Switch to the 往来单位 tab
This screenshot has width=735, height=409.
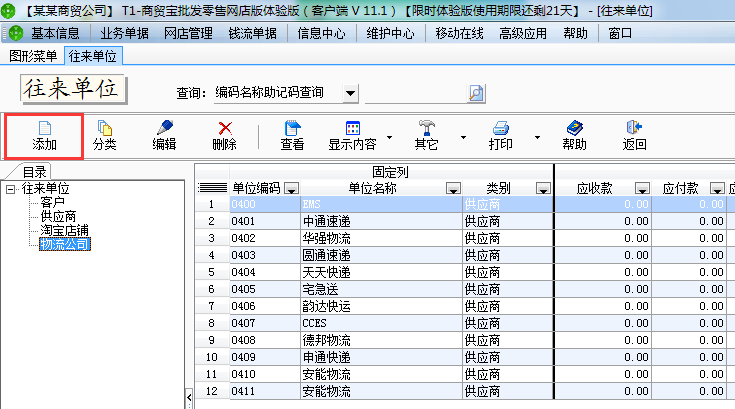93,56
